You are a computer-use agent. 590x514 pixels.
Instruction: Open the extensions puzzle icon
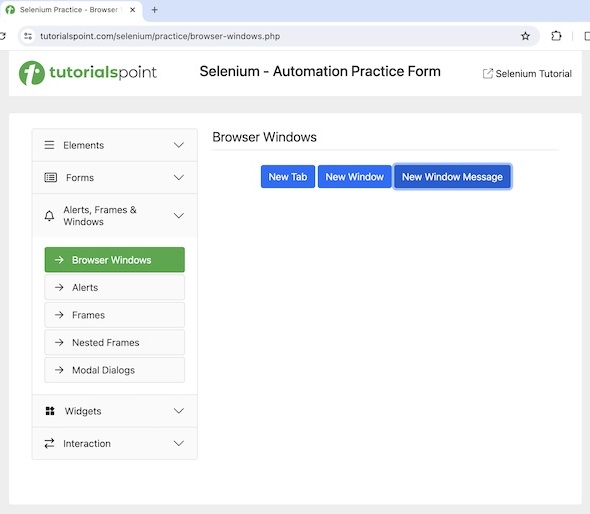click(x=556, y=36)
